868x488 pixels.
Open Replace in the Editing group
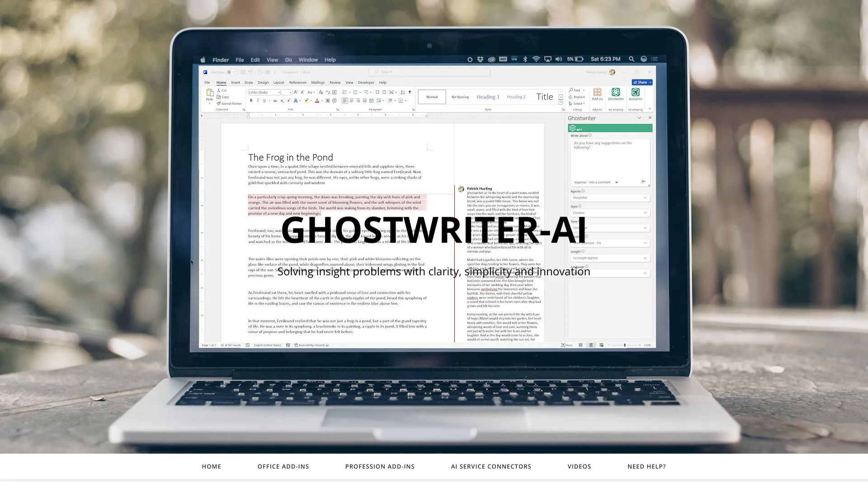(577, 97)
